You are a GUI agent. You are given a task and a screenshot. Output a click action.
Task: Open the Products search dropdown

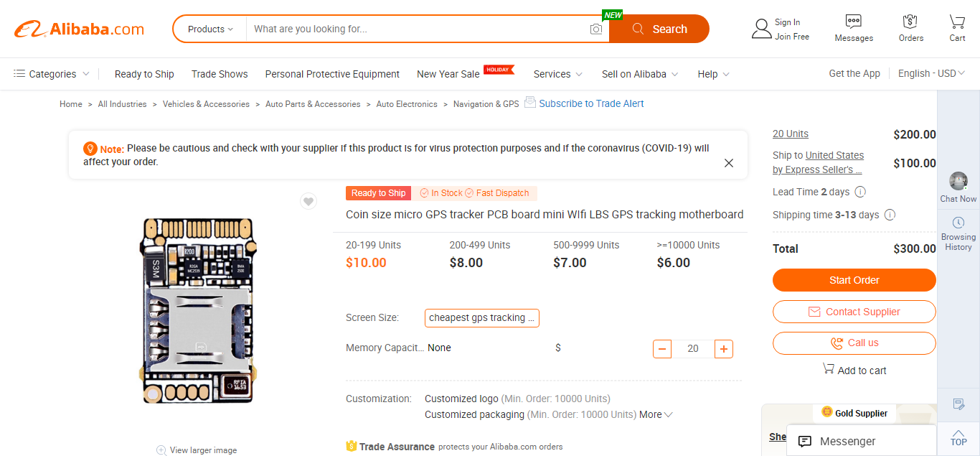[x=210, y=29]
